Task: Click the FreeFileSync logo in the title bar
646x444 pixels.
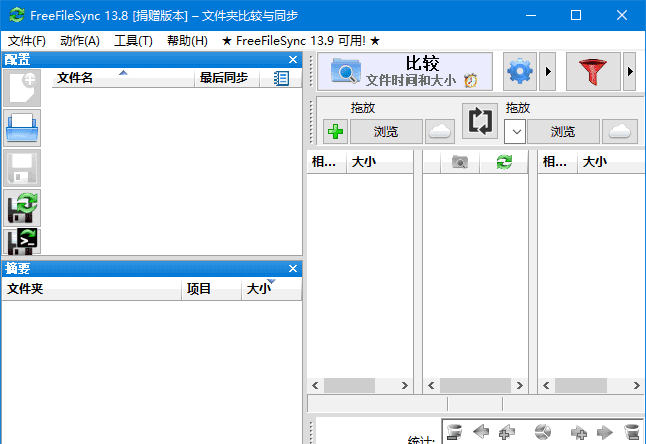Action: click(x=17, y=16)
